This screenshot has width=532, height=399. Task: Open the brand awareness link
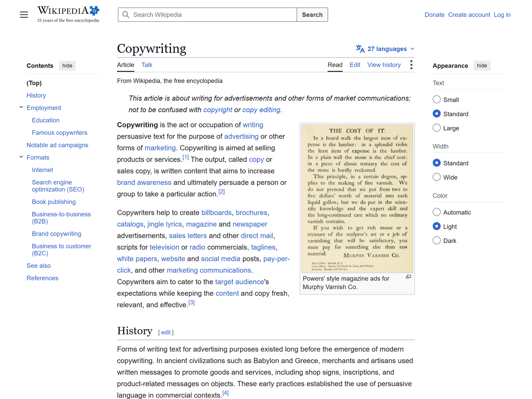pyautogui.click(x=144, y=183)
